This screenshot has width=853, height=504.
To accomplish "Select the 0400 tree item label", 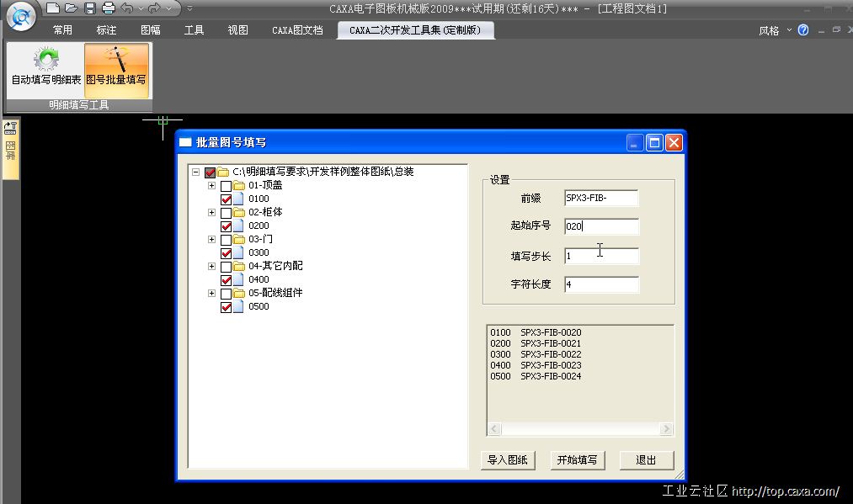I will [x=259, y=279].
